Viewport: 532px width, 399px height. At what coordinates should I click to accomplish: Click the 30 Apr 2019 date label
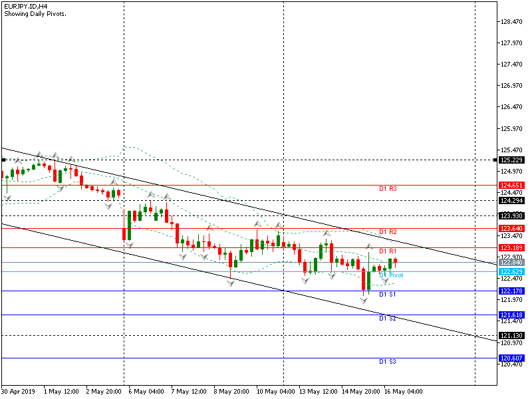(18, 392)
